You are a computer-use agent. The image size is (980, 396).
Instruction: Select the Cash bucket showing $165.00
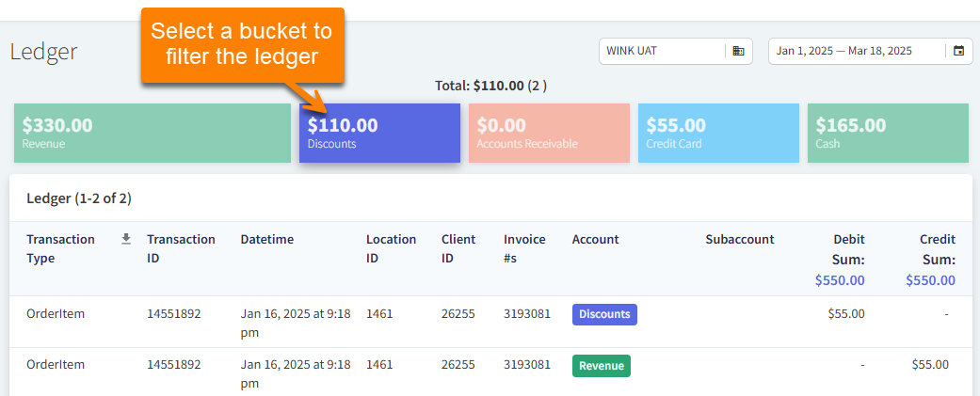tap(888, 133)
